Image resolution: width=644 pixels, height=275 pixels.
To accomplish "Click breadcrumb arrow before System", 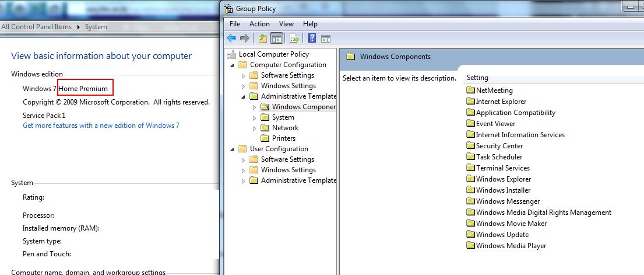I will pos(79,27).
